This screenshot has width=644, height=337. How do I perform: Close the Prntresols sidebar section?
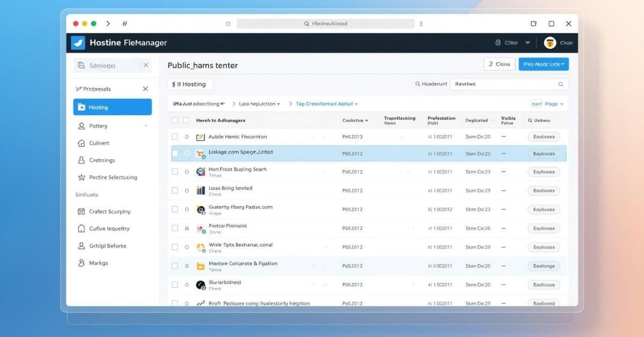145,89
